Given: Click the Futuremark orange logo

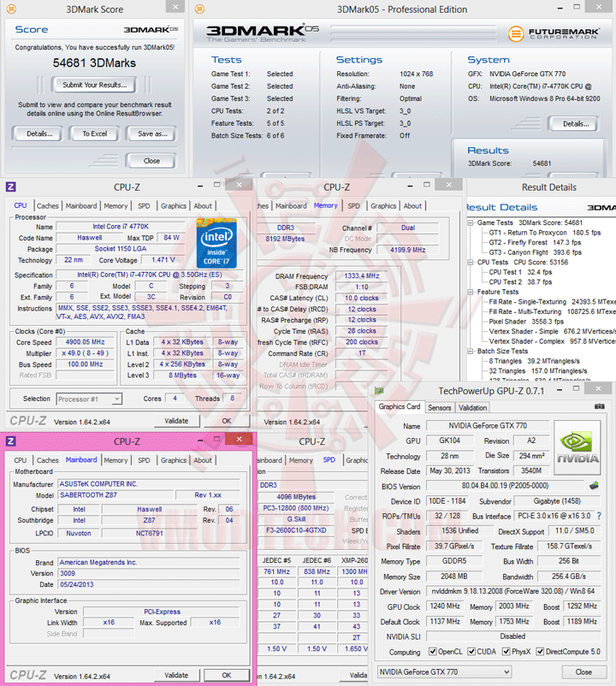Looking at the screenshot, I should pos(516,33).
